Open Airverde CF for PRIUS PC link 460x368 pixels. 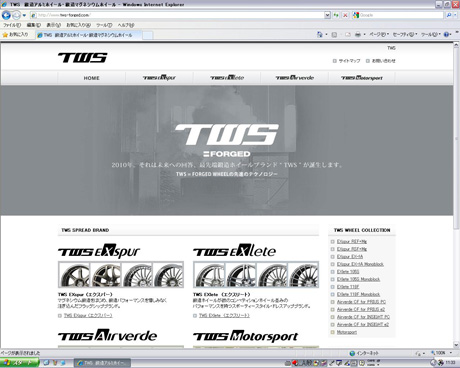pyautogui.click(x=361, y=302)
